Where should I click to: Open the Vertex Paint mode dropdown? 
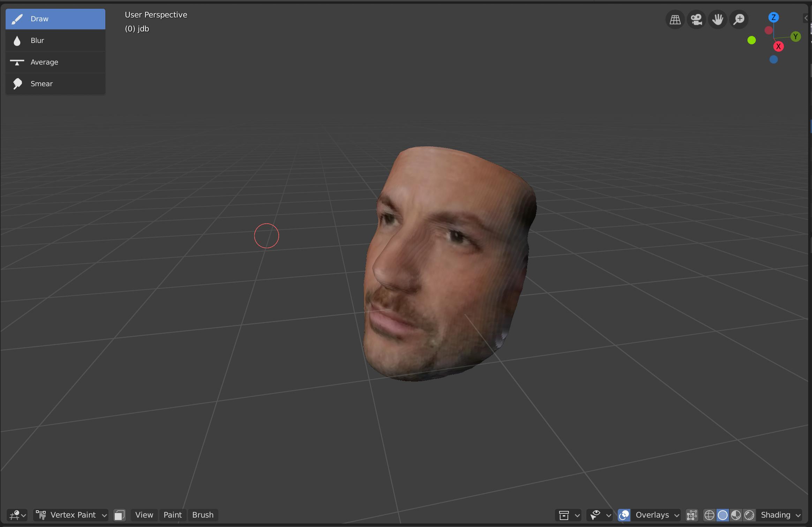[x=72, y=515]
